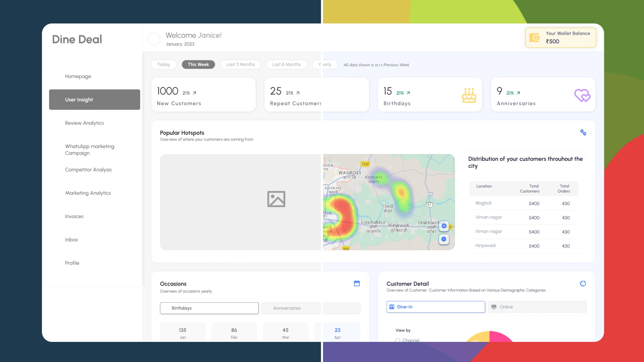
Task: Click the Anniversaries upward trend arrow
Action: 518,93
